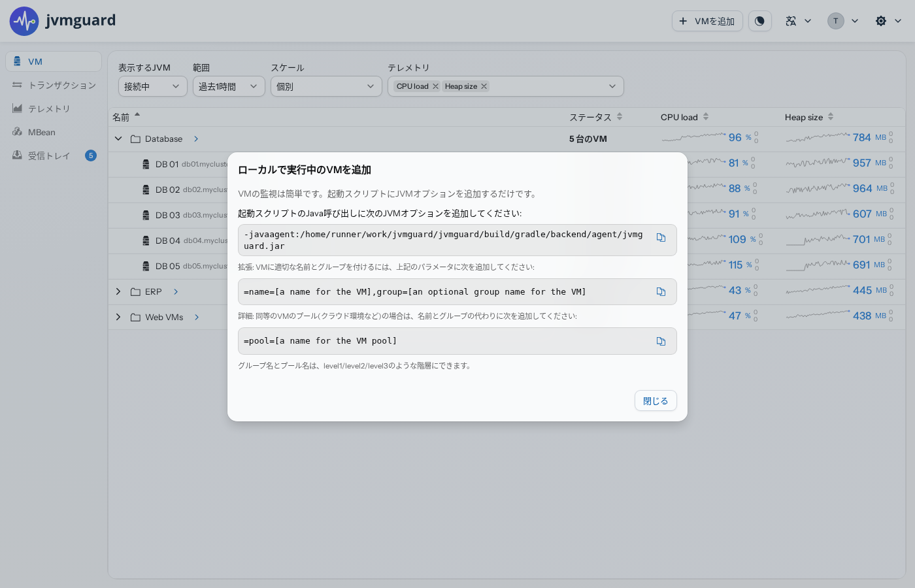
Task: Copy the pool parameter snippet
Action: [x=661, y=341]
